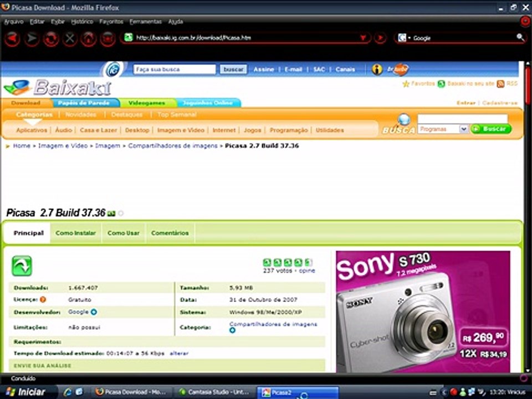Viewport: 532px width, 399px height.
Task: Open the Top Semanal section
Action: click(x=177, y=115)
